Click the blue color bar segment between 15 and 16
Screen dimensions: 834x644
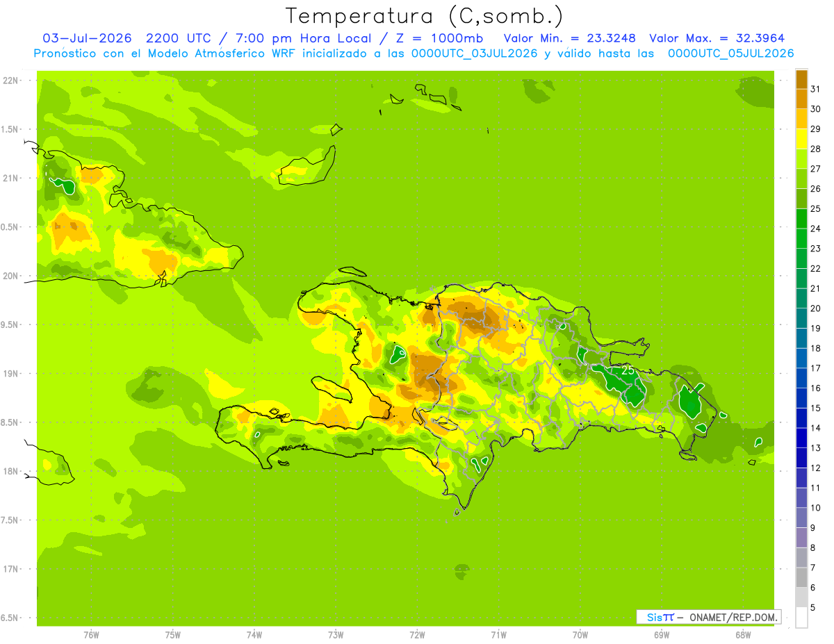[x=801, y=398]
